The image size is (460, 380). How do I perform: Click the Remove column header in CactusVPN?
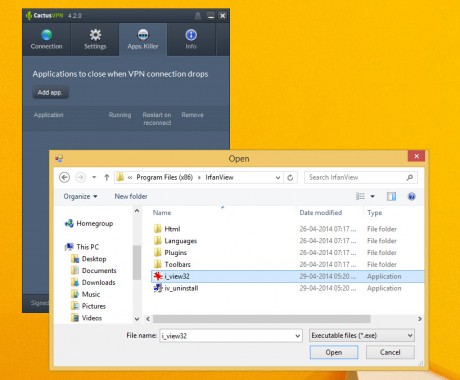click(x=192, y=115)
